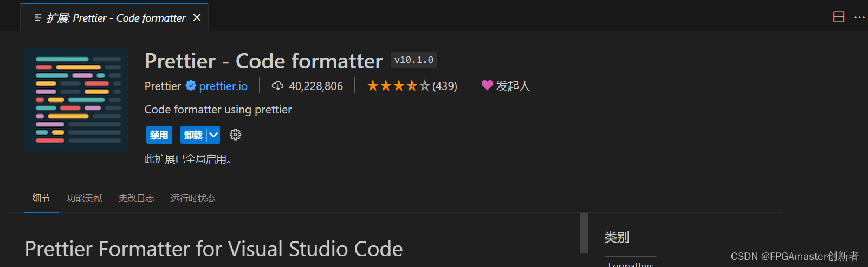Image resolution: width=868 pixels, height=267 pixels.
Task: Open the more actions ellipsis menu
Action: click(x=859, y=17)
